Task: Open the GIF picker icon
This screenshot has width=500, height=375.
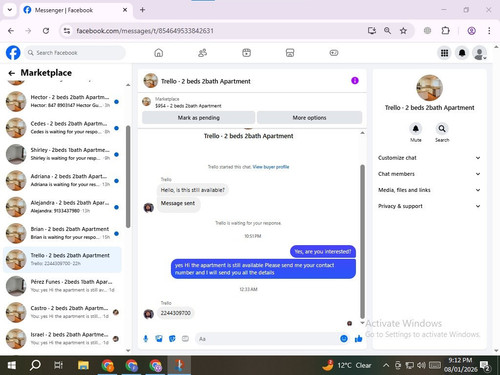Action: coord(185,339)
